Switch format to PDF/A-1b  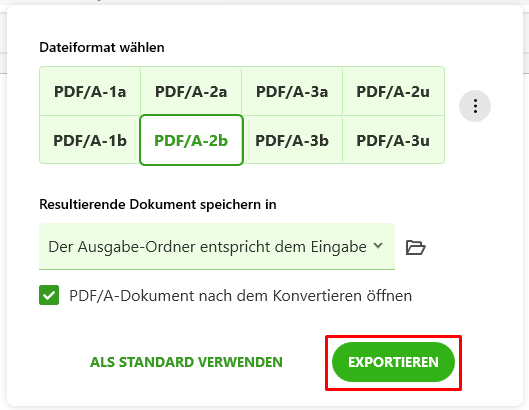(90, 140)
